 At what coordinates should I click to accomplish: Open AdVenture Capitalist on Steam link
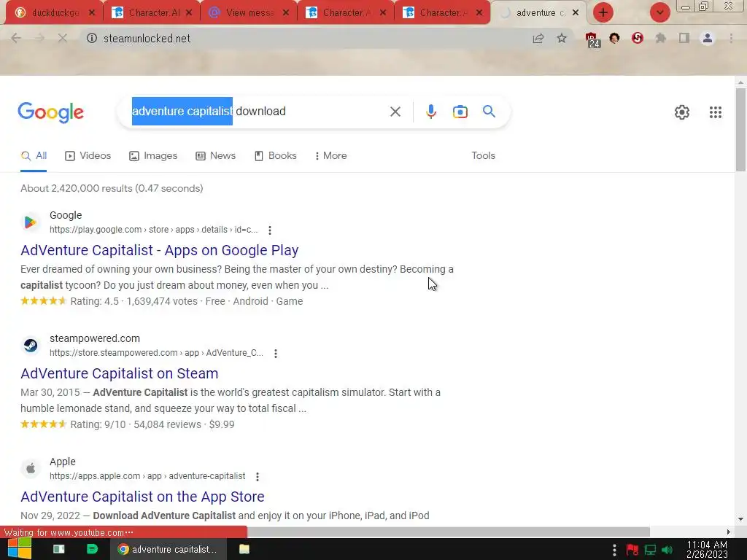(119, 373)
